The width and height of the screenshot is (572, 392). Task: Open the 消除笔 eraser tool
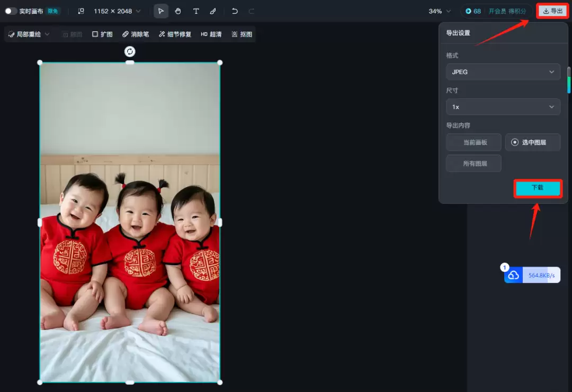pos(136,34)
